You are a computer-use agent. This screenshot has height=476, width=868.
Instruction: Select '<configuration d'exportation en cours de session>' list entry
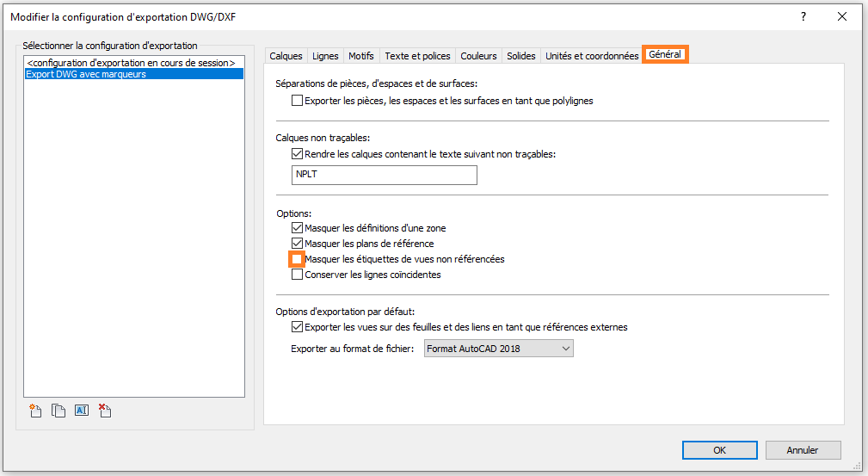point(131,63)
